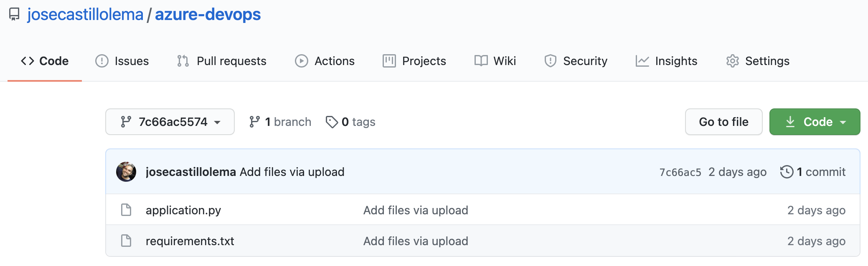Go to the Pull requests tab
868x266 pixels.
(x=221, y=61)
